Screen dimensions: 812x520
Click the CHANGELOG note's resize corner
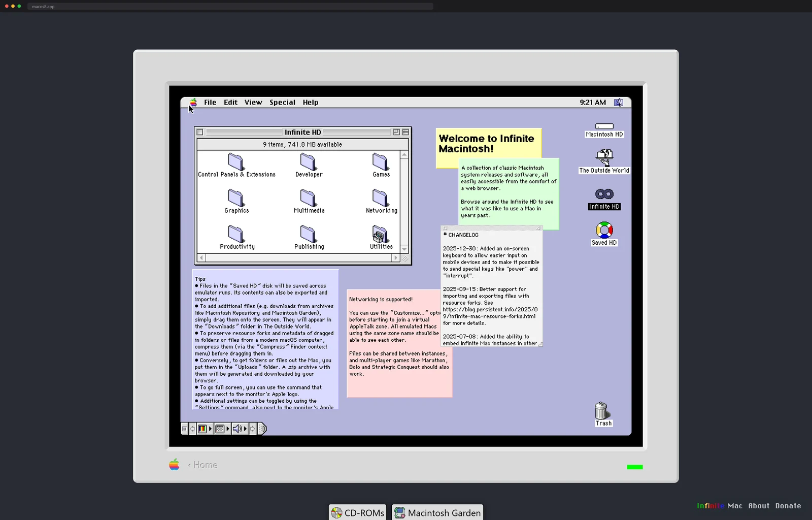tap(540, 344)
